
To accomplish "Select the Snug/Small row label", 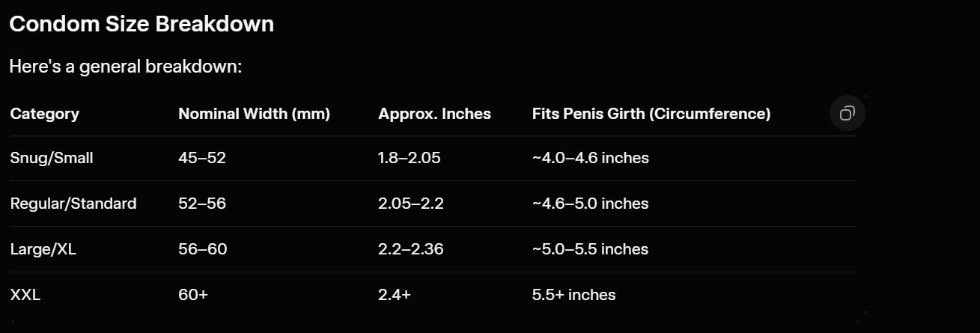I will click(x=52, y=158).
